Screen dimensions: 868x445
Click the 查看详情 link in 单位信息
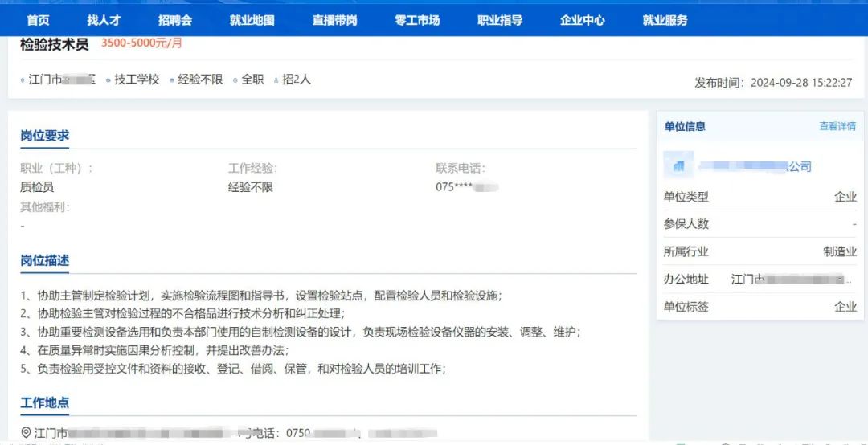[x=837, y=126]
